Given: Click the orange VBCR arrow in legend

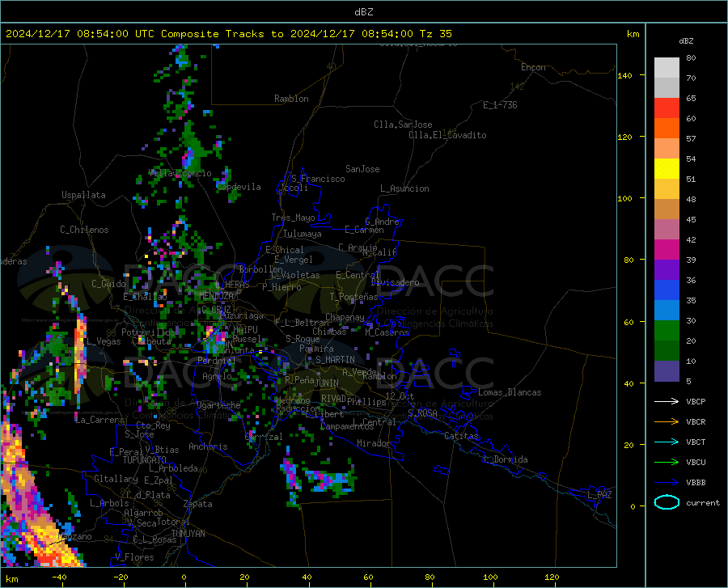Looking at the screenshot, I should point(667,421).
